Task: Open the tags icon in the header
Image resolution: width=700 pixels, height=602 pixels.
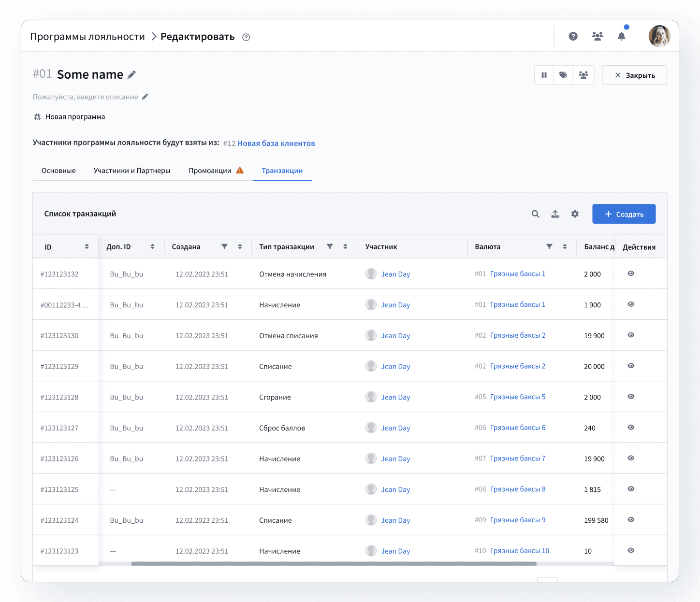Action: [563, 75]
